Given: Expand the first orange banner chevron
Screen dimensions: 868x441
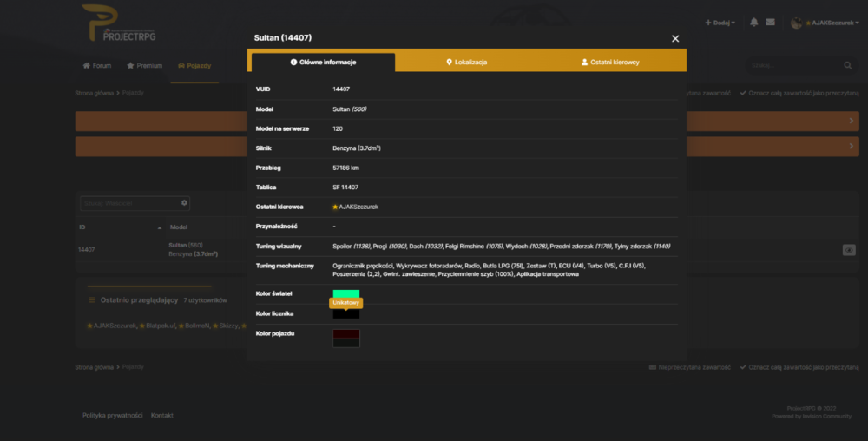Looking at the screenshot, I should click(x=851, y=121).
